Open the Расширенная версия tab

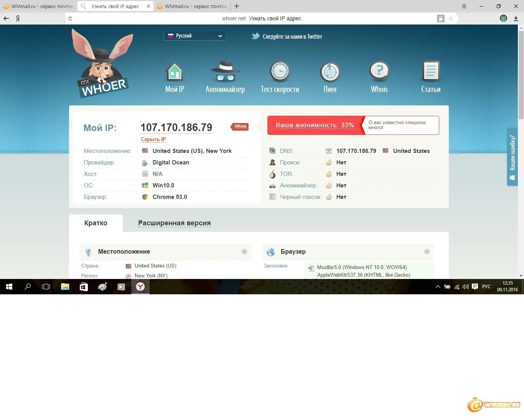pyautogui.click(x=175, y=223)
